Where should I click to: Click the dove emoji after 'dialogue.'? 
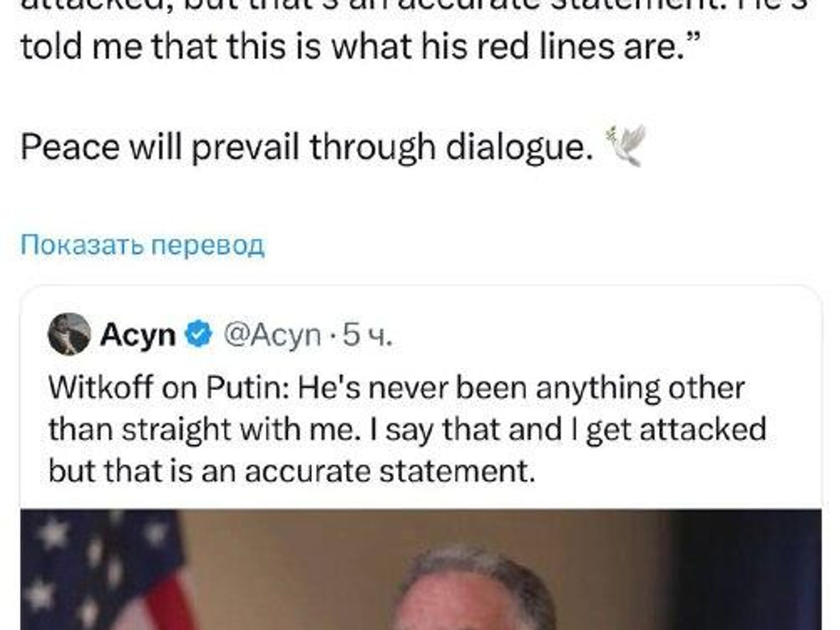point(626,146)
